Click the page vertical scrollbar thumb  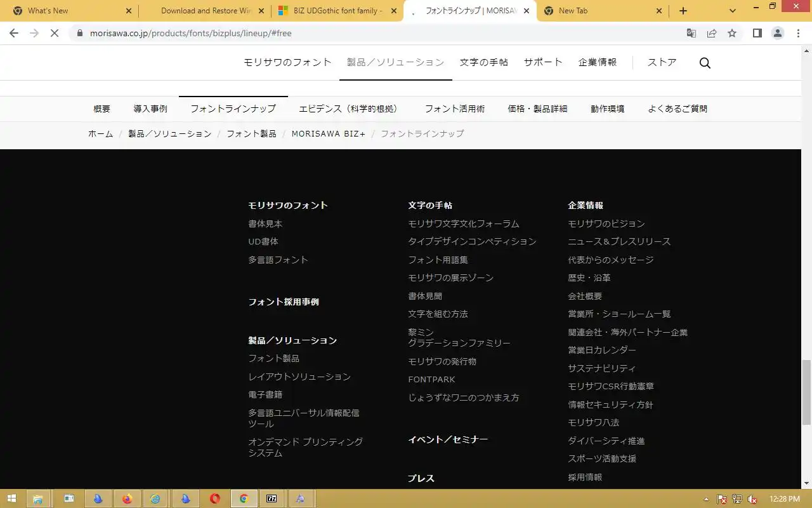pyautogui.click(x=806, y=392)
